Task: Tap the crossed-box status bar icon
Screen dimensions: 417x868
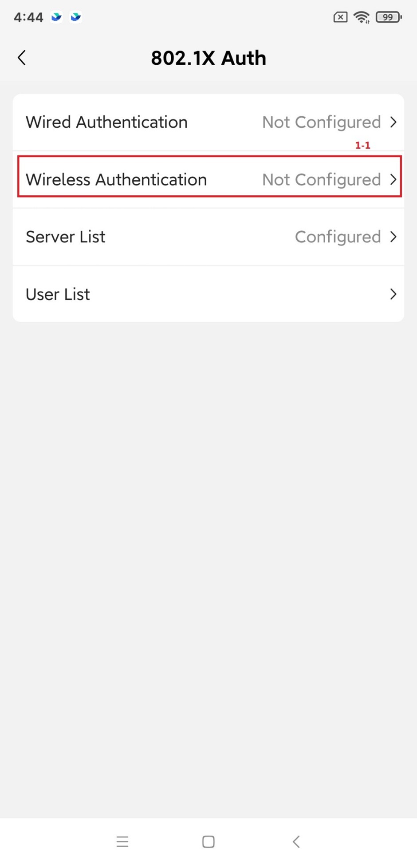Action: [340, 17]
